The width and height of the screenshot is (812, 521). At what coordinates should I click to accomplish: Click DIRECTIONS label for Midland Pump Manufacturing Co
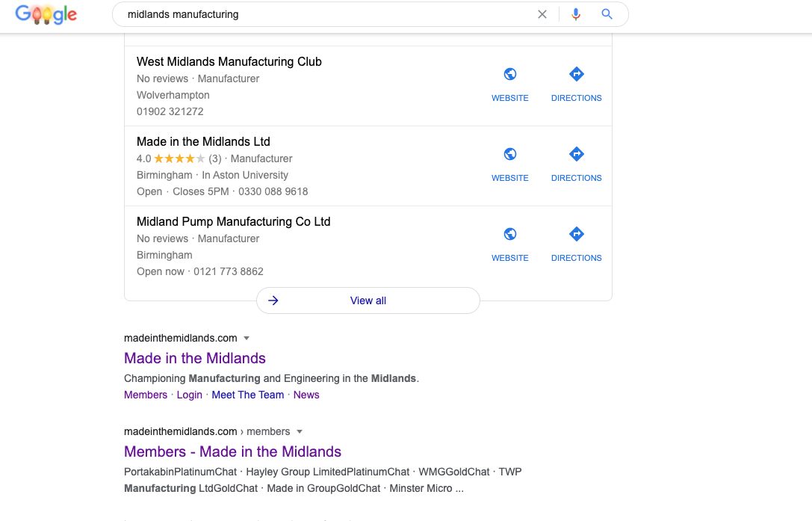577,258
